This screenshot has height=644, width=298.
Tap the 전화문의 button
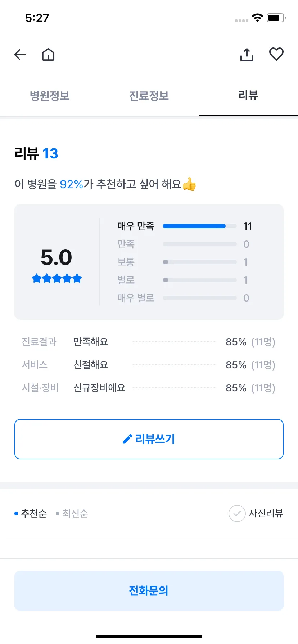149,591
